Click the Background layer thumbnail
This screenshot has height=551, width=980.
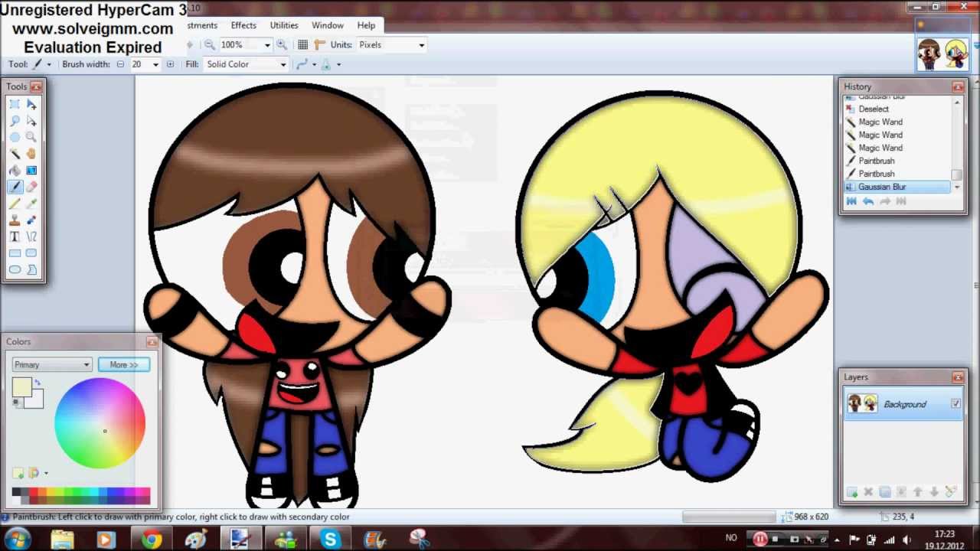coord(862,403)
